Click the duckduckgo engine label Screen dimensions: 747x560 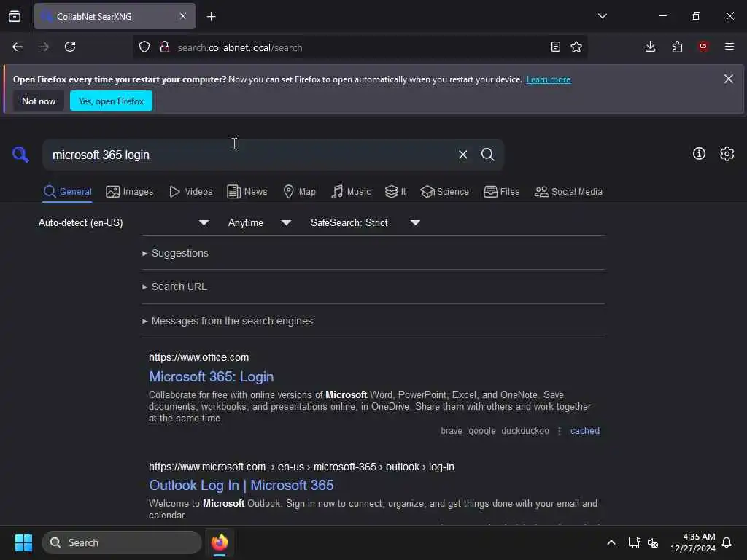tap(525, 430)
